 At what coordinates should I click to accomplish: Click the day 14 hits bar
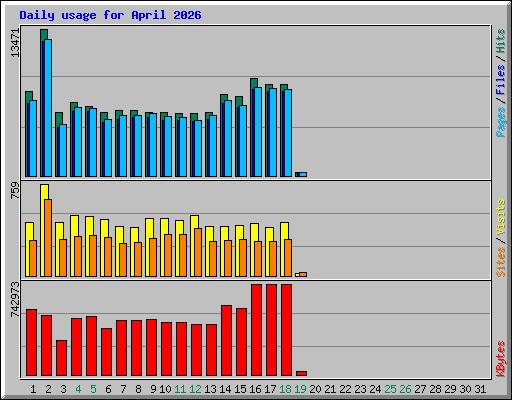(x=223, y=133)
